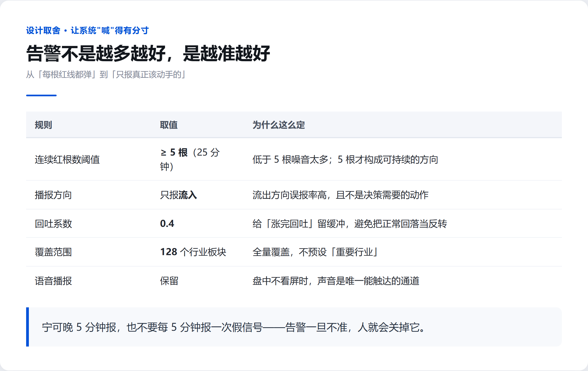
Task: Click the reason 全量覆盖，不预设「重要行业」
Action: coord(316,252)
